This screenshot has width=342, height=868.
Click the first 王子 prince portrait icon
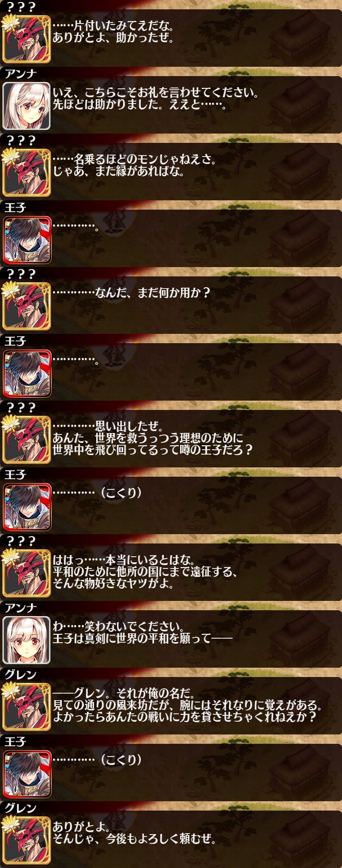click(26, 239)
